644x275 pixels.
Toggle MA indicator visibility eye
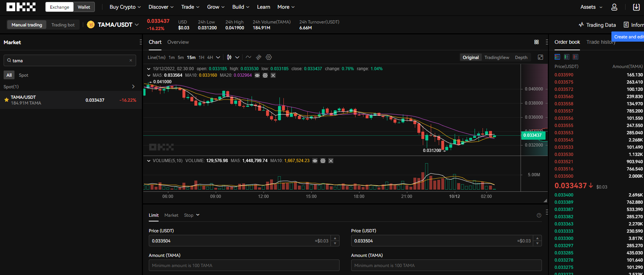tap(257, 75)
